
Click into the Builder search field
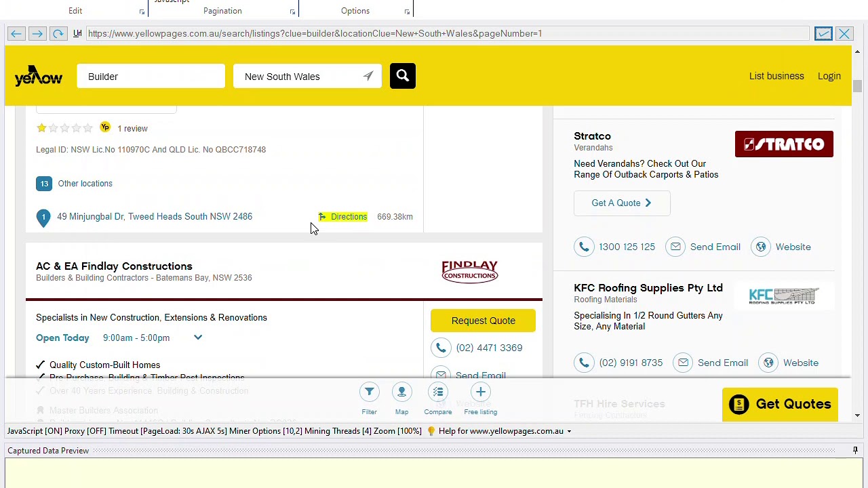[x=151, y=77]
